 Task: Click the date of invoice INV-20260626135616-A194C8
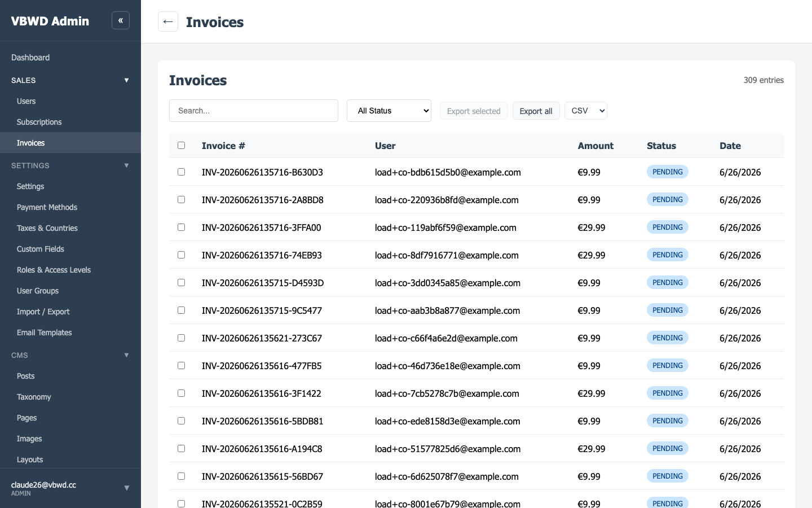pyautogui.click(x=740, y=449)
